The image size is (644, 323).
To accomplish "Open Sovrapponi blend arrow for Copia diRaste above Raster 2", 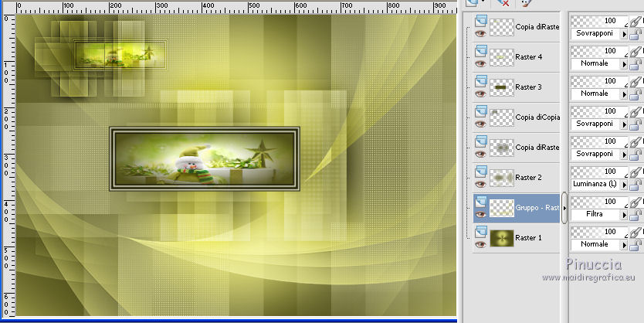I will coord(624,155).
